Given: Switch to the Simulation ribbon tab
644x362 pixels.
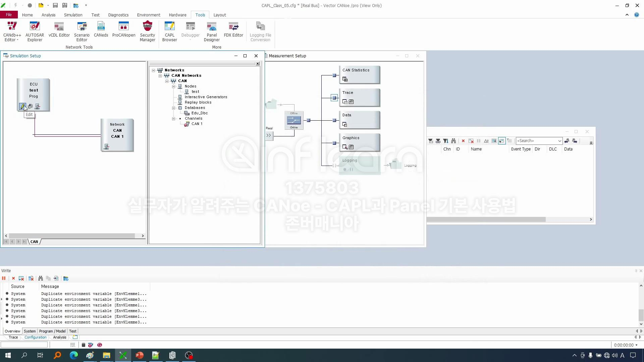Looking at the screenshot, I should coord(73,15).
